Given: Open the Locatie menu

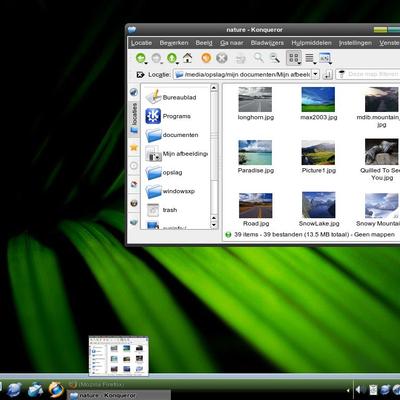Looking at the screenshot, I should point(141,43).
